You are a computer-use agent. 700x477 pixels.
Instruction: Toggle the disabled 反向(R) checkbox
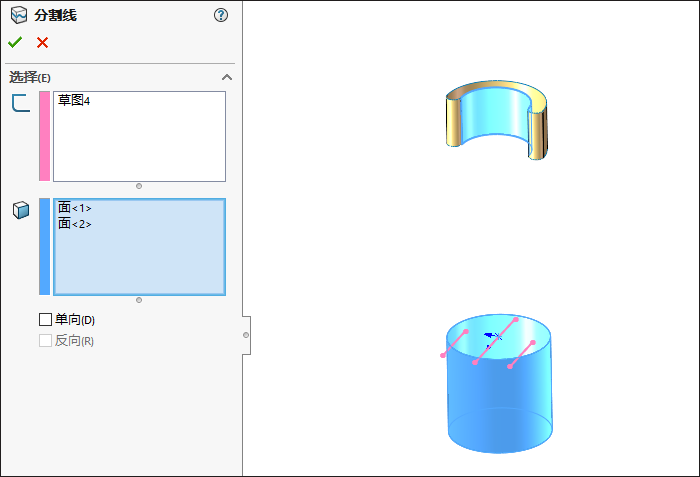pos(46,341)
